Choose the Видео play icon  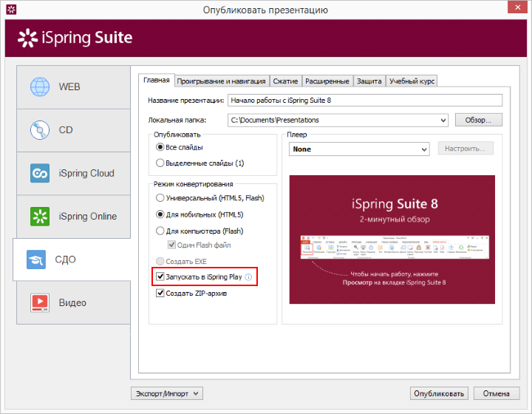click(x=40, y=302)
